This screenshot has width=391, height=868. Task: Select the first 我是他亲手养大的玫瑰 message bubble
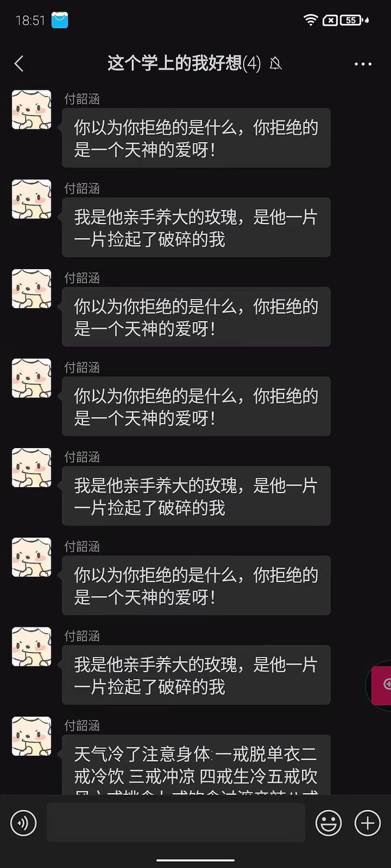coord(196,227)
